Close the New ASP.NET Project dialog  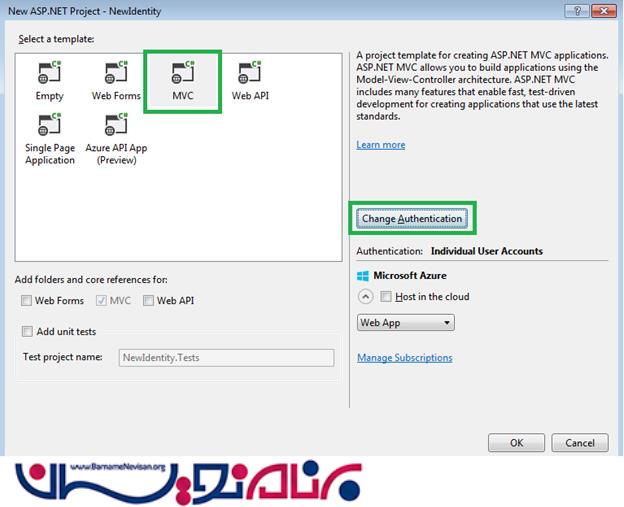[x=604, y=11]
